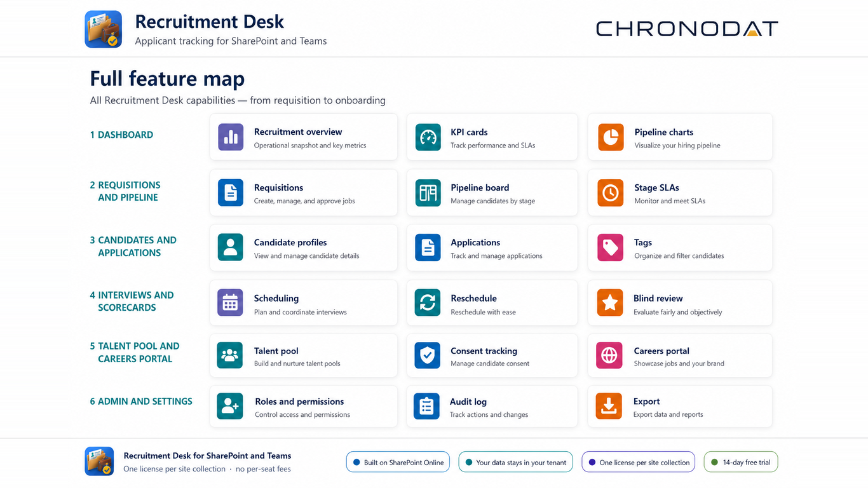Select the 5 Talent Pool and Careers Portal section

point(135,353)
